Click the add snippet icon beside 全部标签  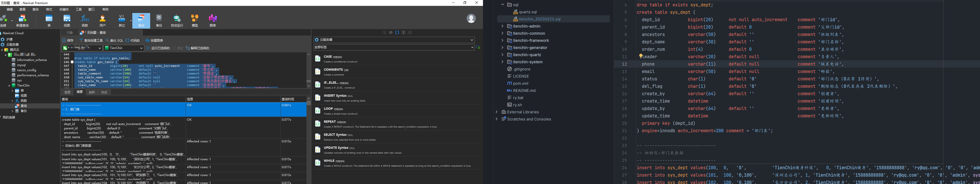tap(478, 47)
